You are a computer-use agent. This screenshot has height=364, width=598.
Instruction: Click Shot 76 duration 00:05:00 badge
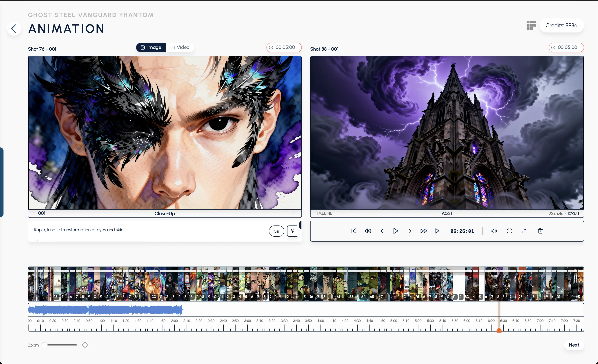[284, 47]
